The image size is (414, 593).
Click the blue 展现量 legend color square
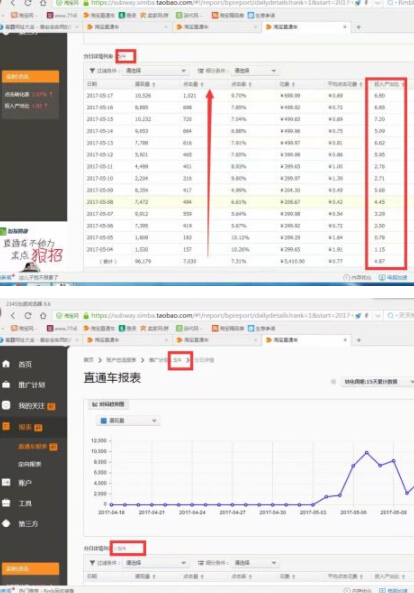click(103, 421)
